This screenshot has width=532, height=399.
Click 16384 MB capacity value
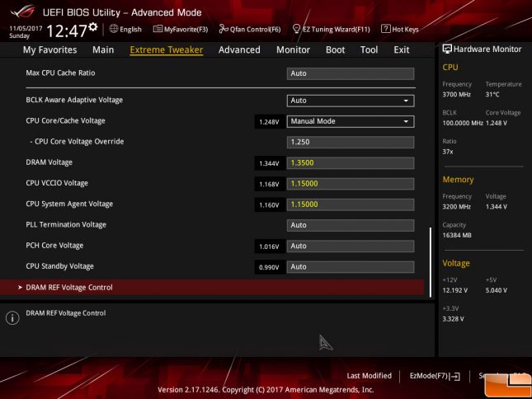coord(457,235)
